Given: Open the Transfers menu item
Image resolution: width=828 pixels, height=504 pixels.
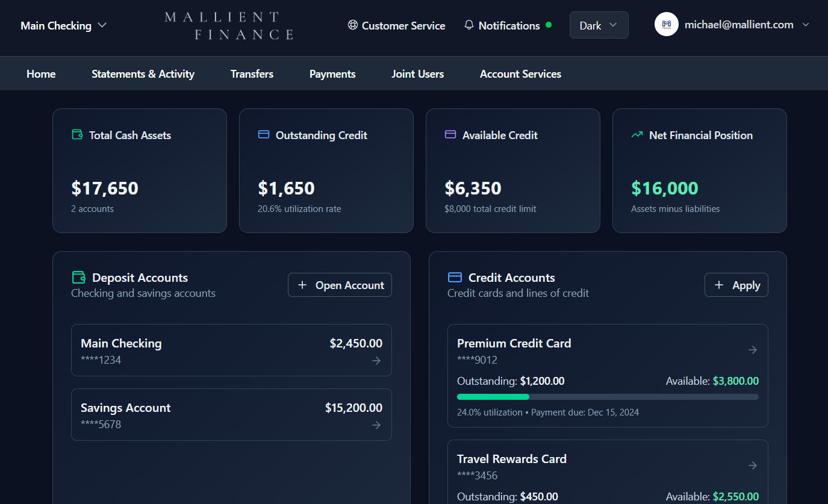Looking at the screenshot, I should (252, 74).
